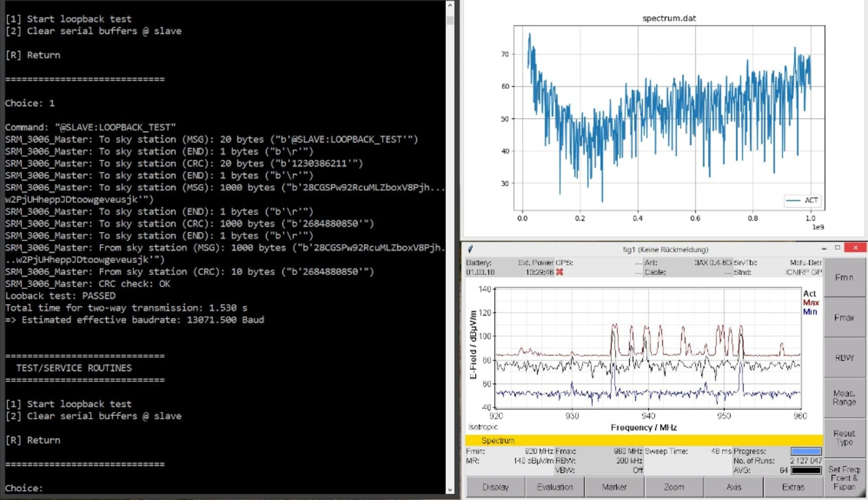The width and height of the screenshot is (868, 500).
Task: Click the 'fig1 (Keine Rückmeldung)' window title
Action: (x=665, y=249)
